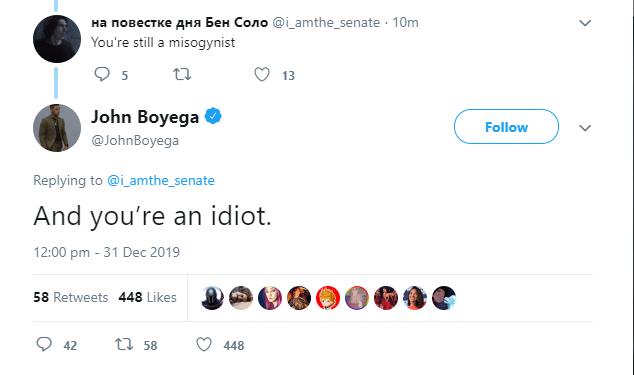
Task: Click the 10m timestamp on first tweet
Action: [x=405, y=22]
